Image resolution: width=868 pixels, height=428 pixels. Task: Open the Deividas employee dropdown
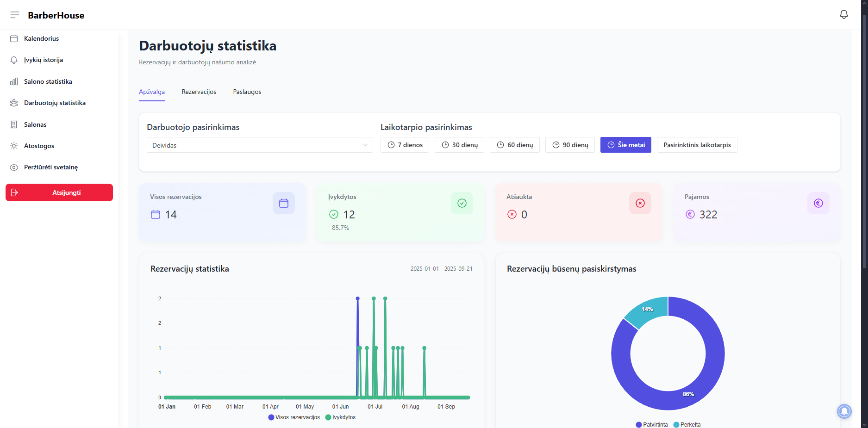[x=259, y=145]
